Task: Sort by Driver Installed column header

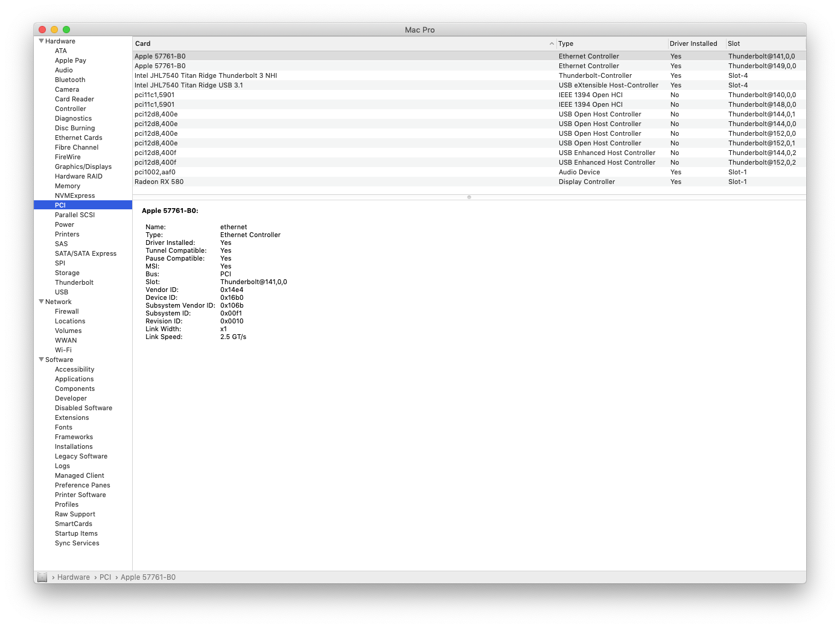Action: tap(696, 43)
